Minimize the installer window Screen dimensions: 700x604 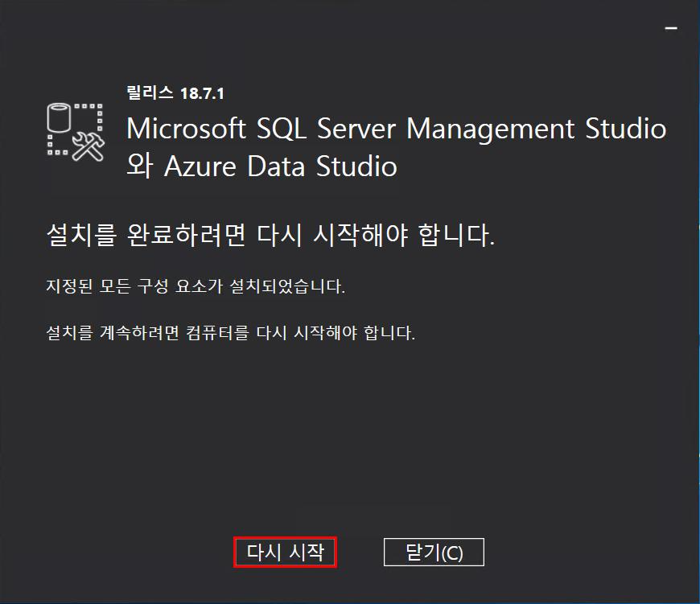670,28
